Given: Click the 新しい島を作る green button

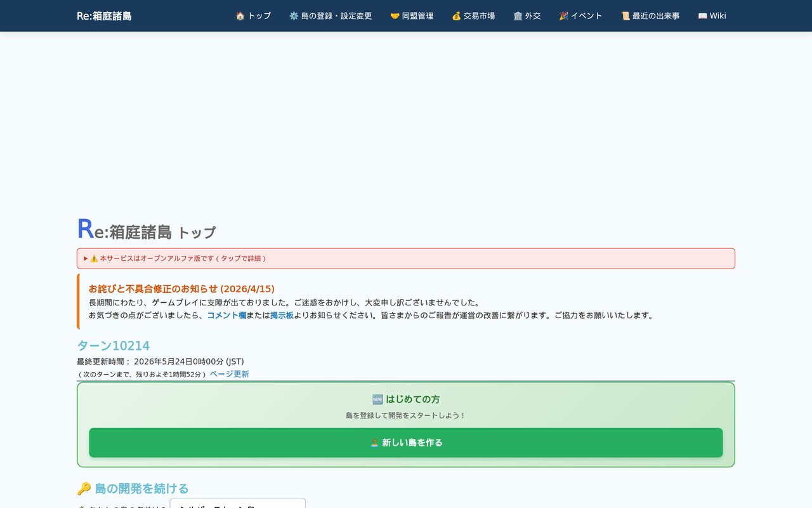Looking at the screenshot, I should point(406,443).
